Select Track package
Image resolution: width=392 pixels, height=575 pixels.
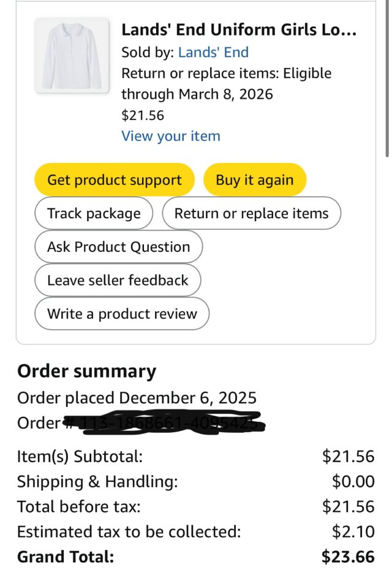coord(94,213)
